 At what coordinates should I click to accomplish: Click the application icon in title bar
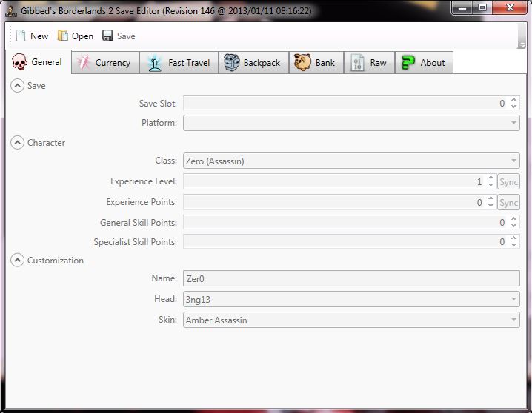click(11, 12)
